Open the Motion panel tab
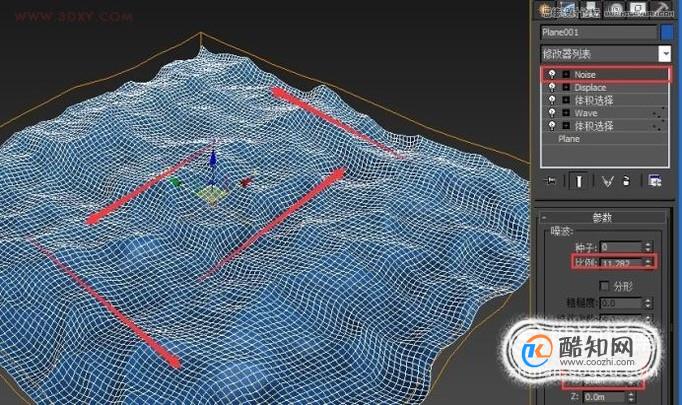Viewport: 682px width, 405px height. [x=615, y=9]
